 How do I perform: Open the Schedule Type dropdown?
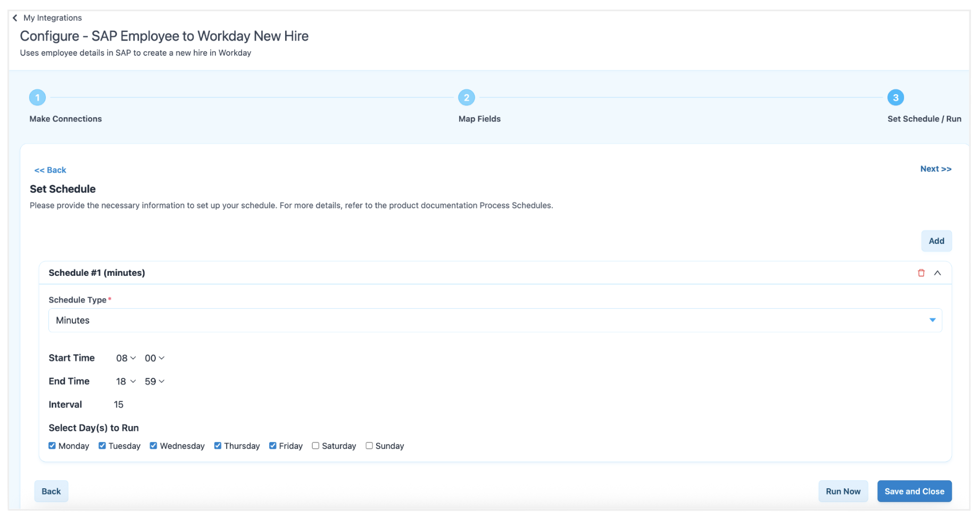495,320
